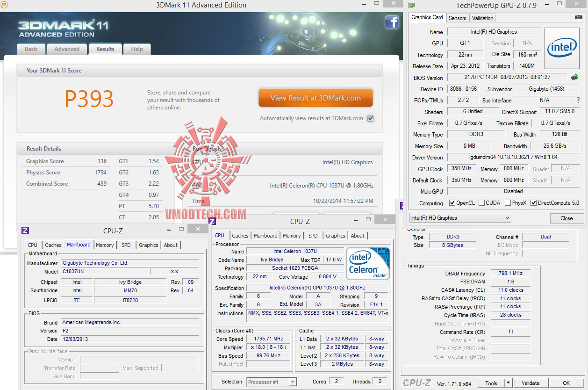Click the Subvendor value Gigabyte (1458)
This screenshot has width=588, height=390.
[546, 89]
